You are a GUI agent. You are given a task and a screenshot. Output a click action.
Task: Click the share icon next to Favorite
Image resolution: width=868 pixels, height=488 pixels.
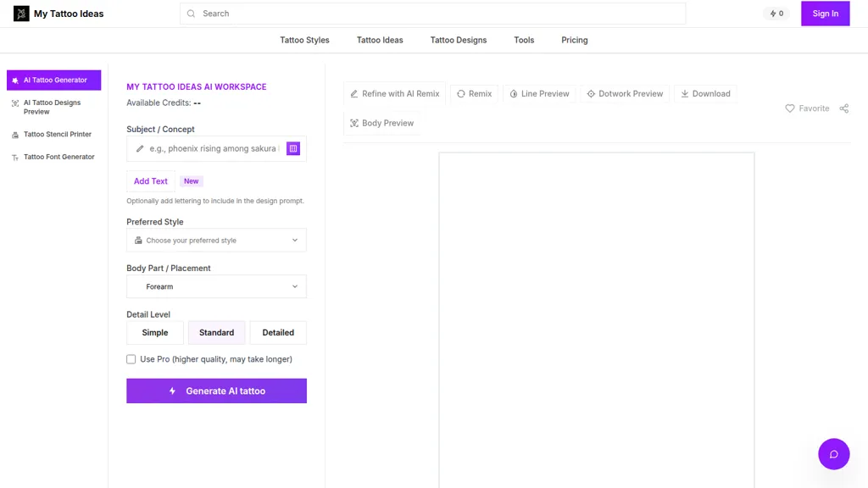point(843,108)
